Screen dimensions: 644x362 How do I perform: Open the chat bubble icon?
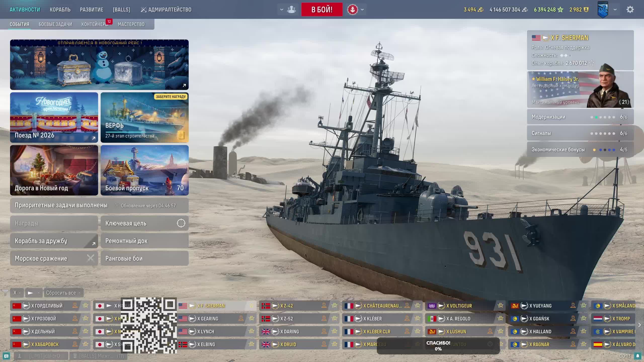pyautogui.click(x=6, y=356)
